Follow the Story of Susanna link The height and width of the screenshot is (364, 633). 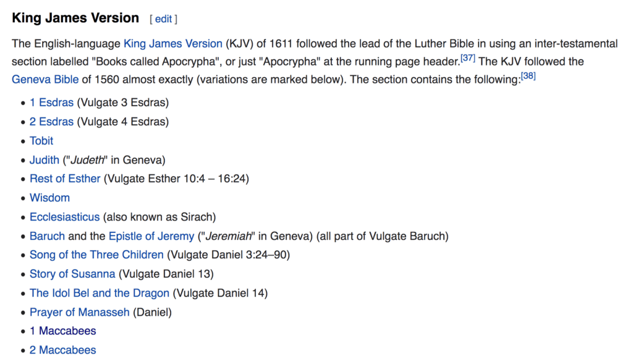coord(72,274)
